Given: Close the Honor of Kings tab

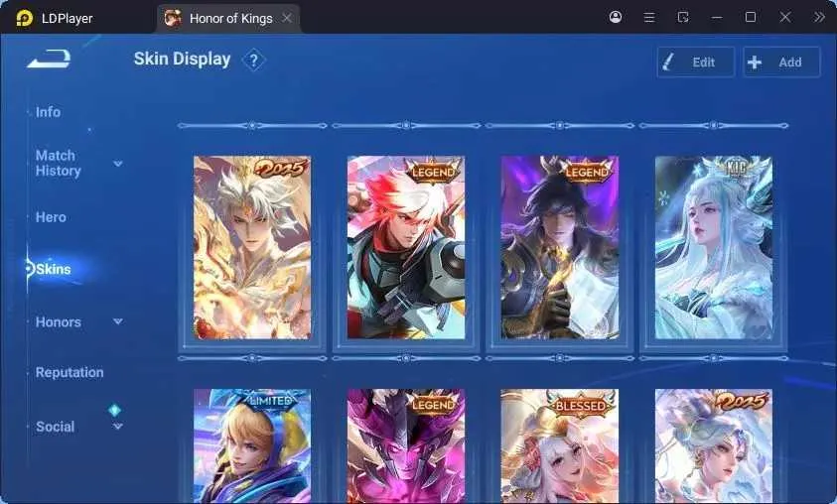Looking at the screenshot, I should [287, 18].
